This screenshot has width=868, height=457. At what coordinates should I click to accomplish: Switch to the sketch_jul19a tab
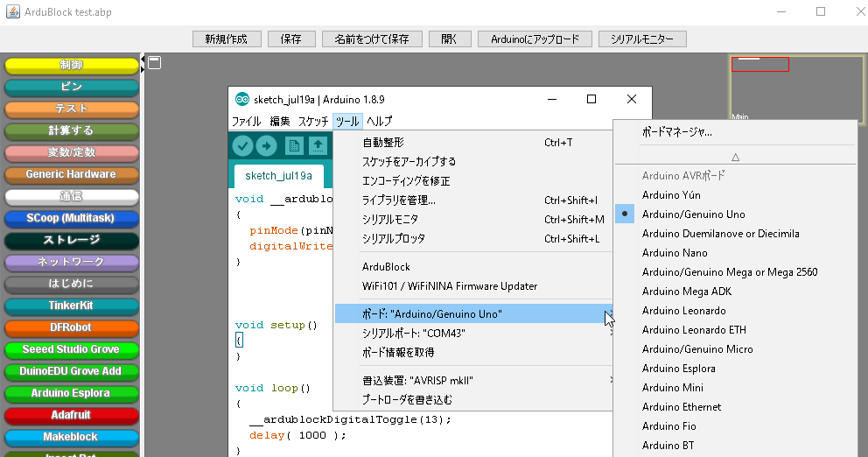278,176
